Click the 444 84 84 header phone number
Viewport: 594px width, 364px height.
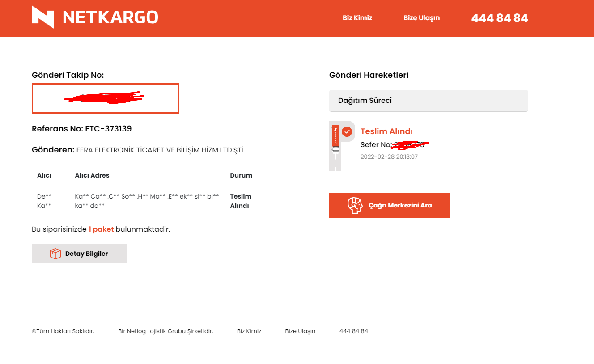(x=500, y=18)
